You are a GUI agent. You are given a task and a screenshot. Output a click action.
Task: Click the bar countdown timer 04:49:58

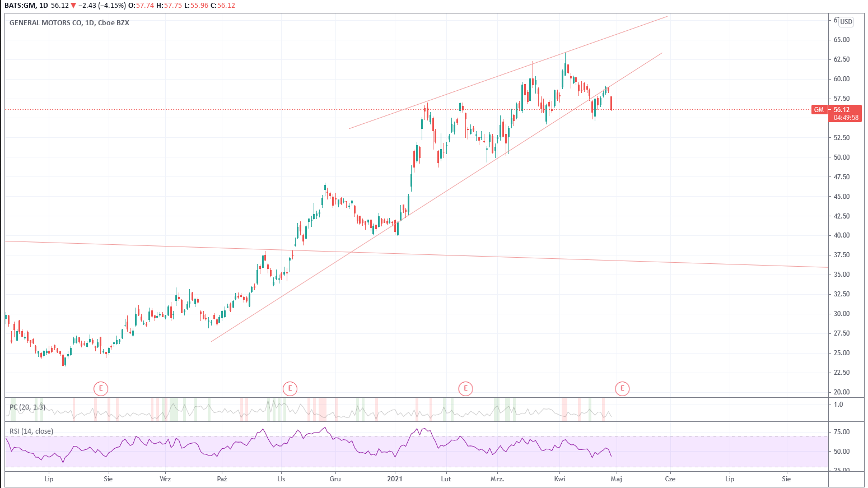tap(846, 118)
